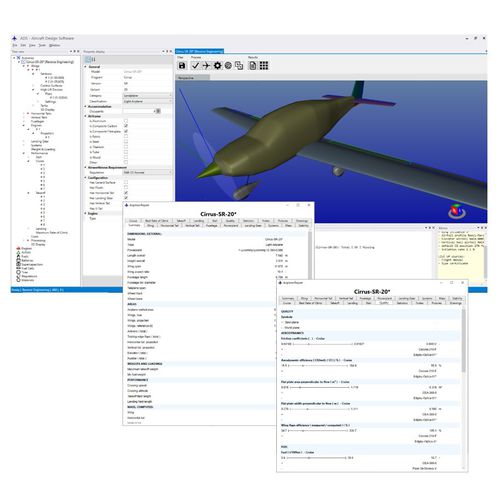500x480 pixels.
Task: Uncheck the Is Composite Carbon checkbox
Action: pyautogui.click(x=126, y=126)
